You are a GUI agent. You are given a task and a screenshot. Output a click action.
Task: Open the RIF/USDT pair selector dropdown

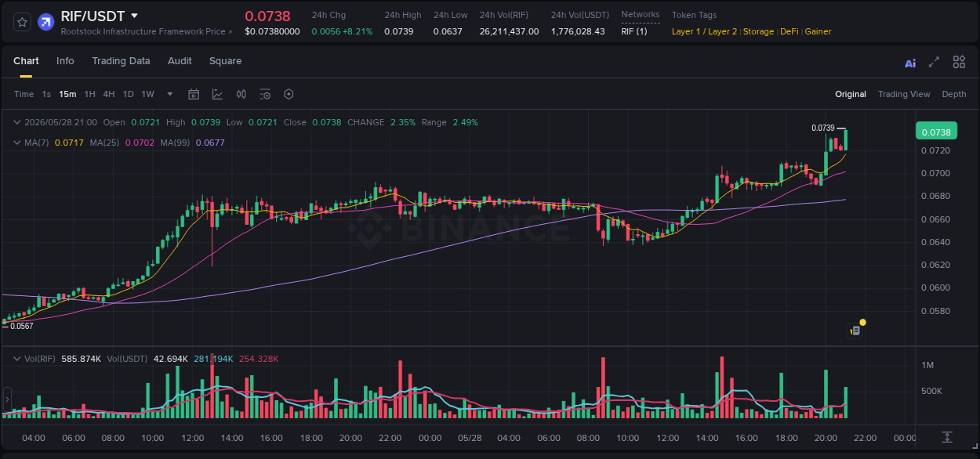click(x=134, y=16)
